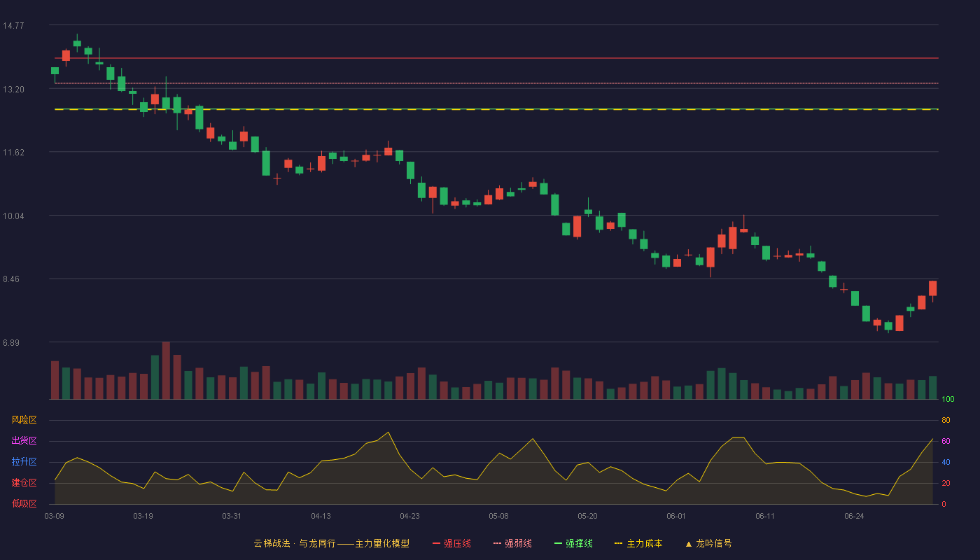This screenshot has width=980, height=560.
Task: Select the 建仓区 zone label
Action: point(24,483)
